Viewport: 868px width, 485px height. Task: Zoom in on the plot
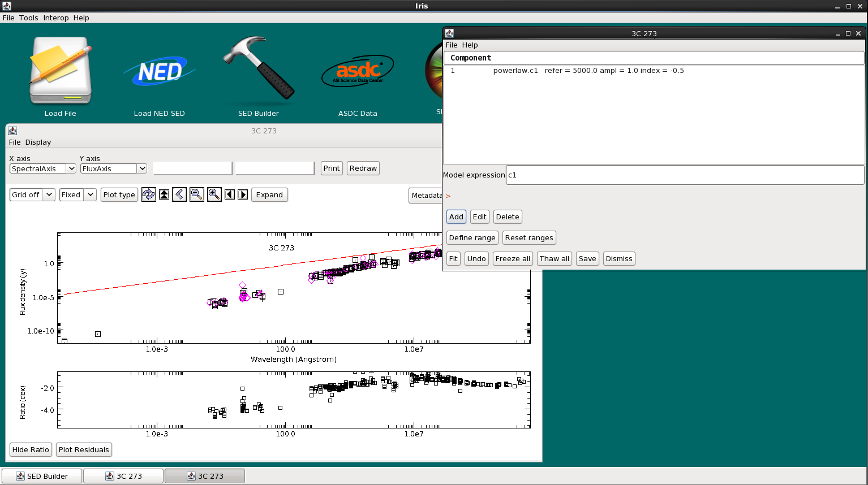pyautogui.click(x=214, y=194)
